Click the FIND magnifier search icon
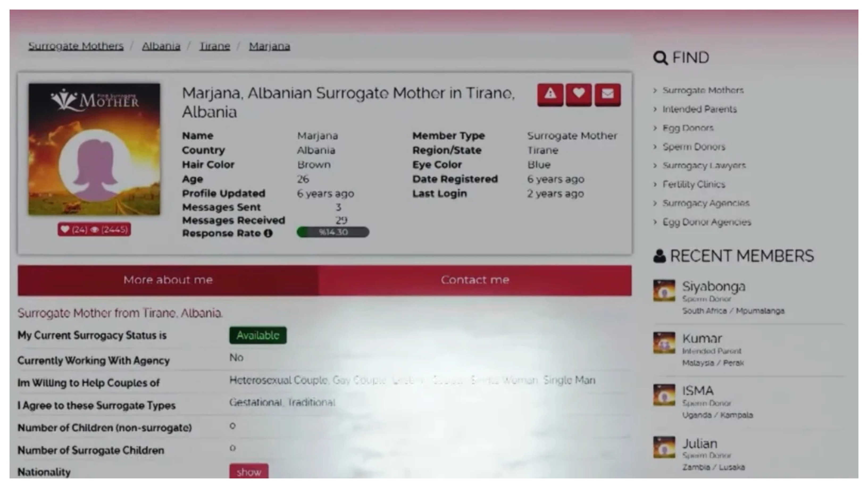Screen dimensions: 868x488 click(660, 58)
